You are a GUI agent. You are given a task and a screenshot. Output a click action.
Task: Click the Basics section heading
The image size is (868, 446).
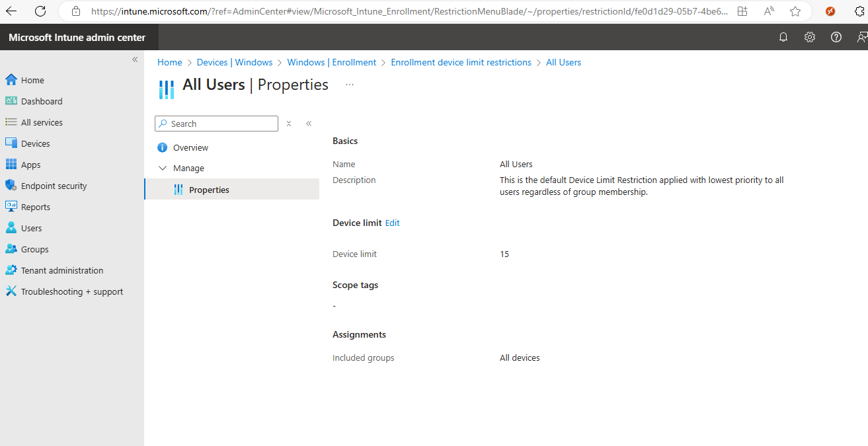pos(345,141)
